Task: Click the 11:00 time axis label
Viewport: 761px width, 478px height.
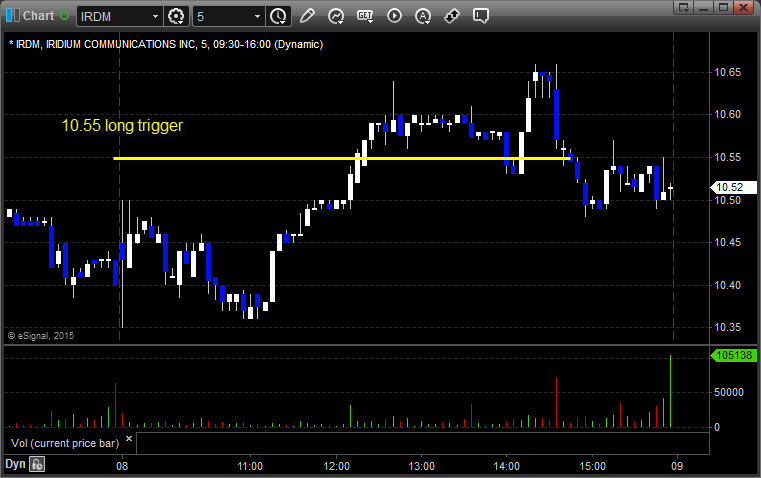Action: click(x=250, y=466)
